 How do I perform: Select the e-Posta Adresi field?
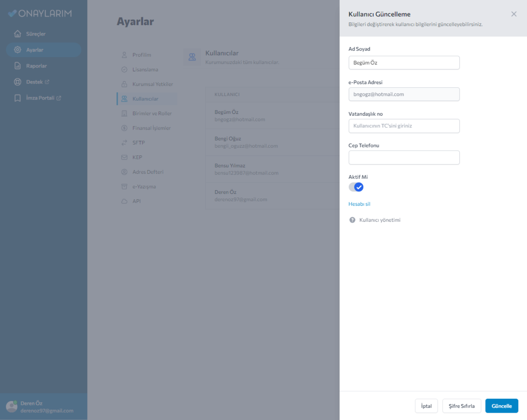[x=404, y=94]
